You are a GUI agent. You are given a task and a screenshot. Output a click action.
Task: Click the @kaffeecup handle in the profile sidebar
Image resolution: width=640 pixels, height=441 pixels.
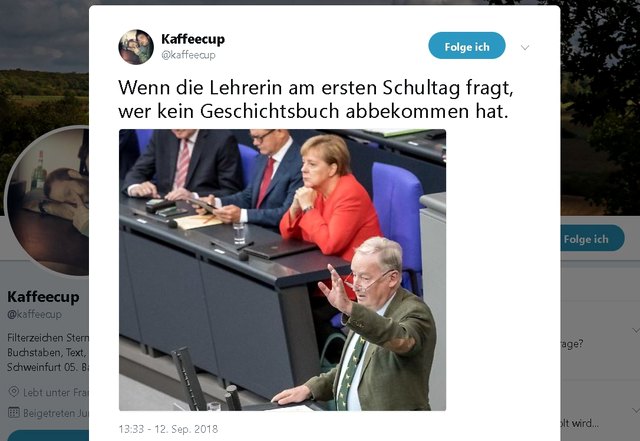pos(34,314)
